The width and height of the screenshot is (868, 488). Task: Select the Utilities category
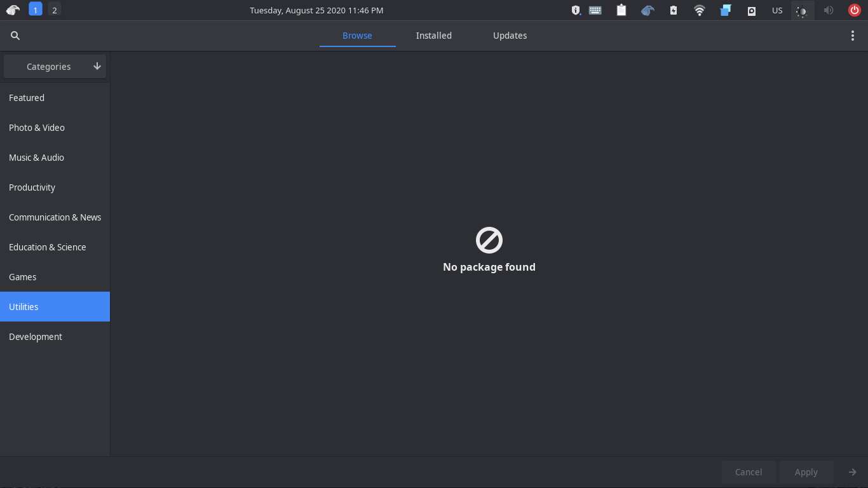pos(55,307)
